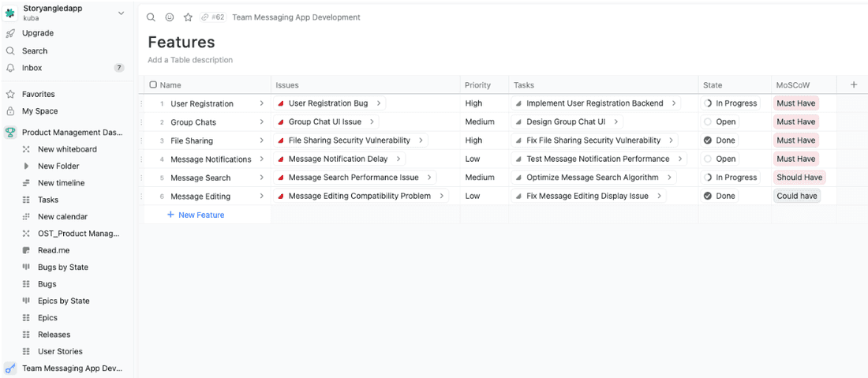
Task: Open Fix Message Editing Display Issue task
Action: coord(587,196)
